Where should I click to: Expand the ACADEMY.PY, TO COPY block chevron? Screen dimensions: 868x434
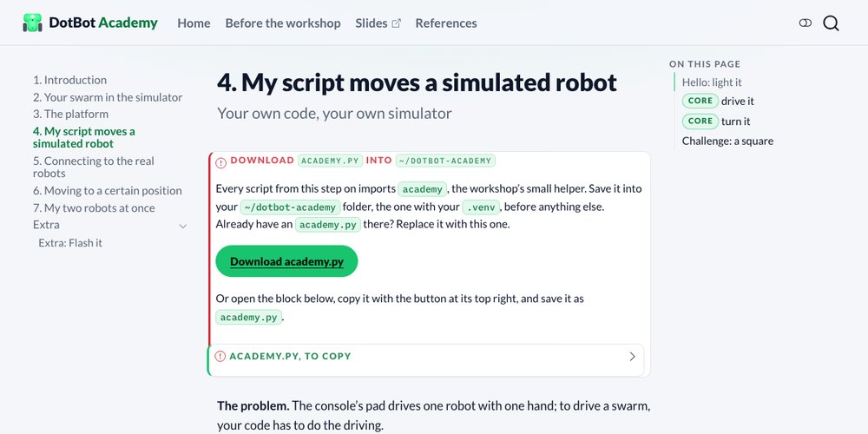pos(632,357)
